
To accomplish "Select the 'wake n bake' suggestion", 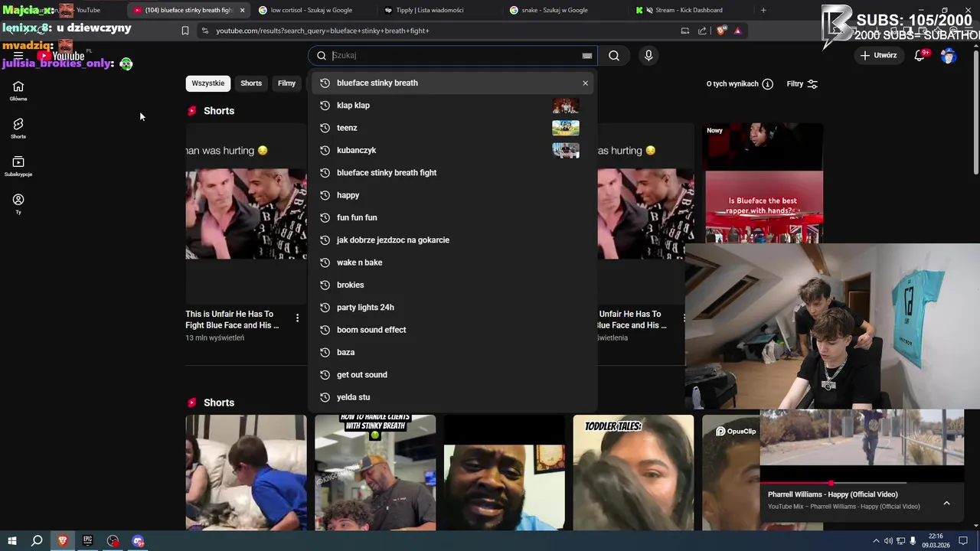I will click(452, 262).
